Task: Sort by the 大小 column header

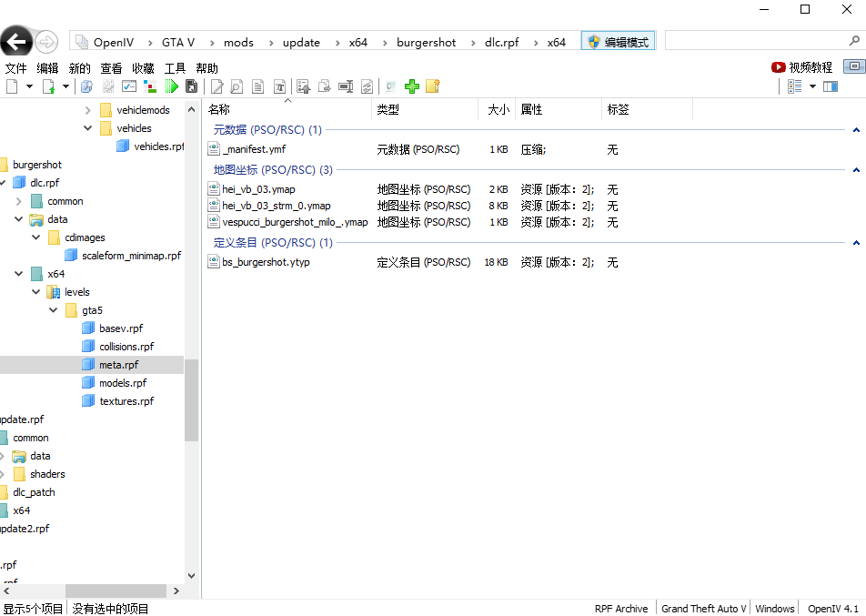Action: pyautogui.click(x=497, y=109)
